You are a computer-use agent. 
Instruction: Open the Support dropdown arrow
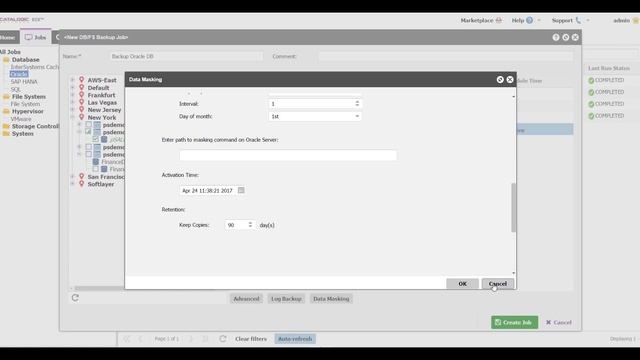[x=588, y=20]
